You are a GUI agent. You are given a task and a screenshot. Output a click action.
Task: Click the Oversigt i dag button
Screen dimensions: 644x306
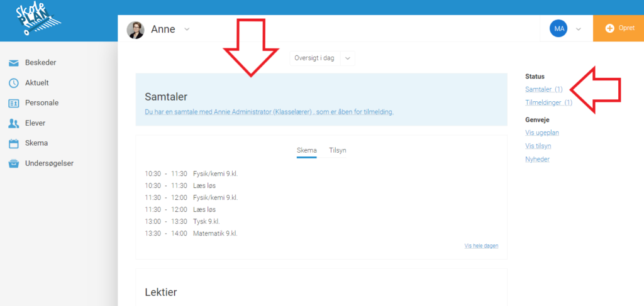point(315,58)
